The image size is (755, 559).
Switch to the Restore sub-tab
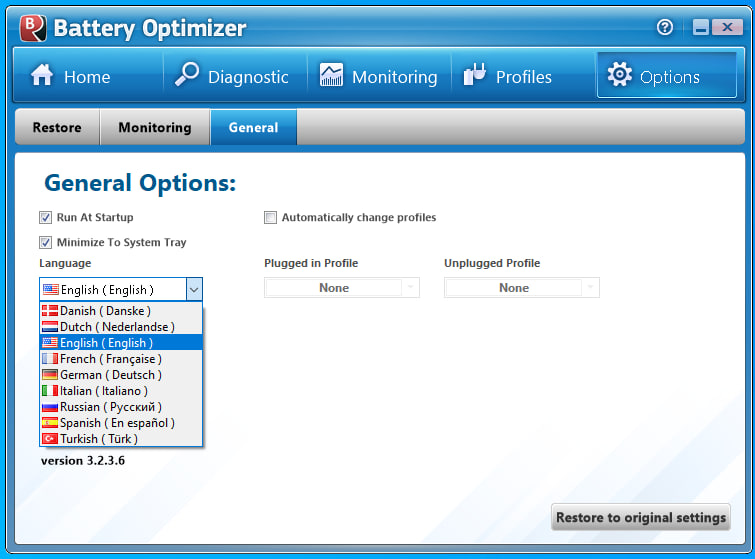57,127
